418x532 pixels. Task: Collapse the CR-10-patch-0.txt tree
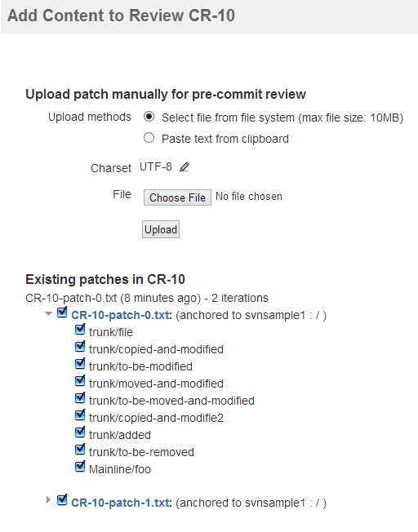48,314
